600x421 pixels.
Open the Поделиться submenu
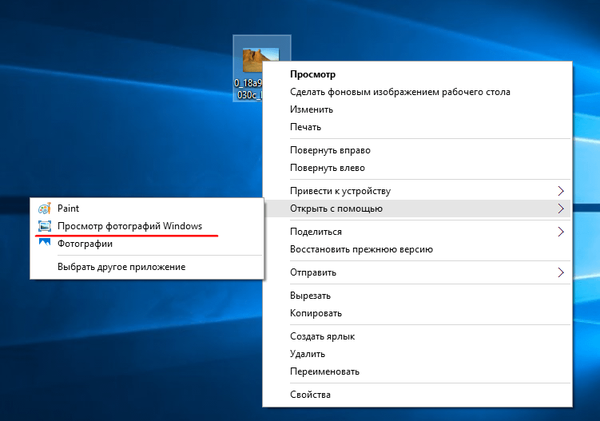tap(418, 232)
